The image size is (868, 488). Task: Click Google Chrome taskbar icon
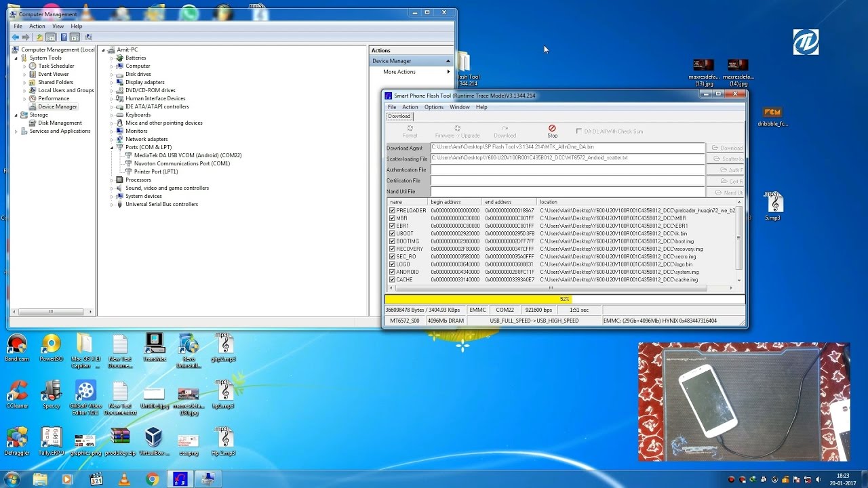click(153, 479)
